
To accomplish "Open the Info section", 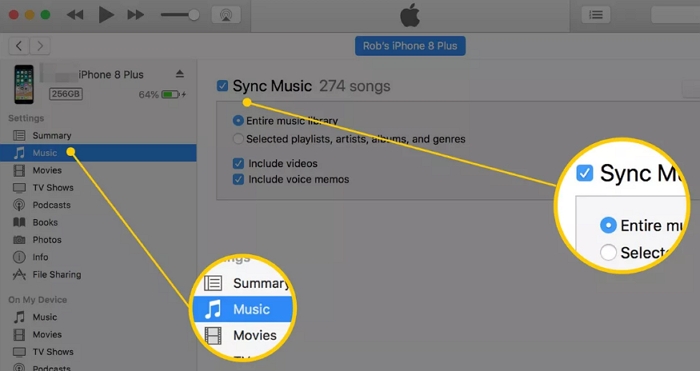I will click(x=98, y=257).
